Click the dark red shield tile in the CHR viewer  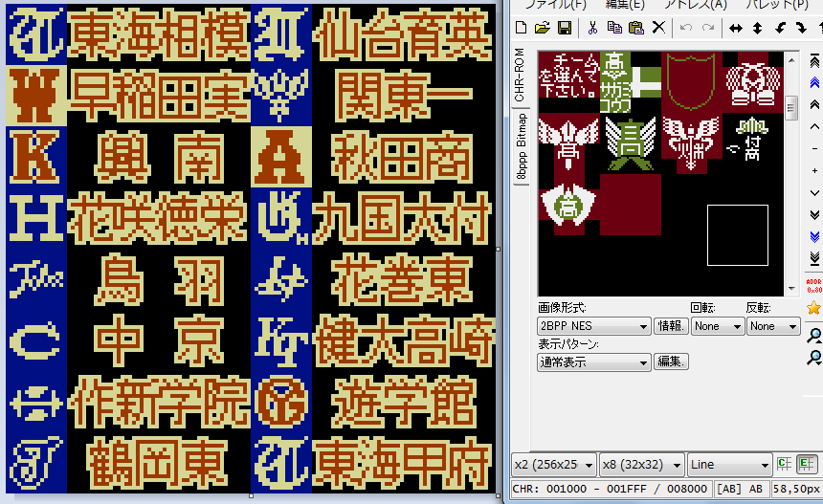[x=691, y=82]
